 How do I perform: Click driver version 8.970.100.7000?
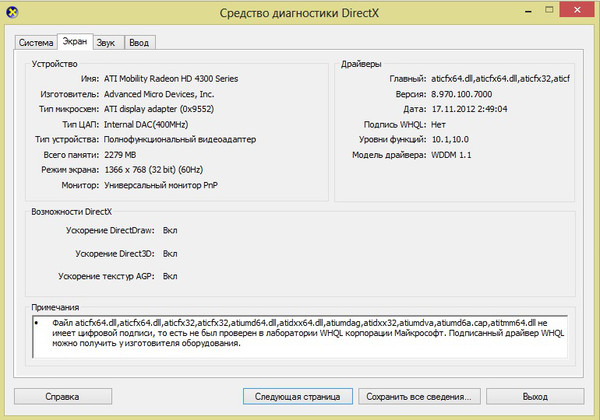(x=462, y=94)
